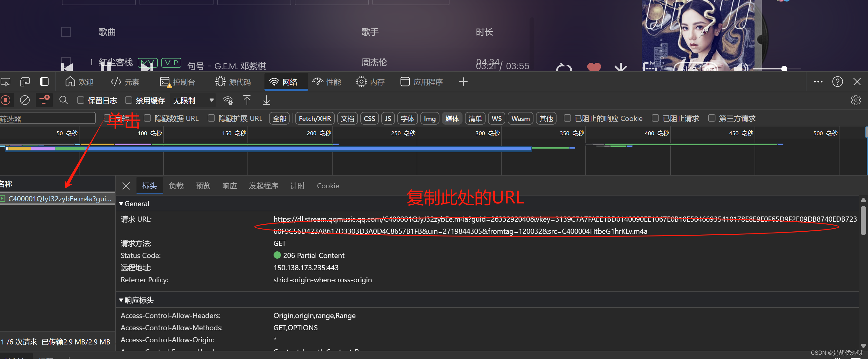Toggle device emulation icon
Image resolution: width=868 pixels, height=359 pixels.
click(25, 82)
